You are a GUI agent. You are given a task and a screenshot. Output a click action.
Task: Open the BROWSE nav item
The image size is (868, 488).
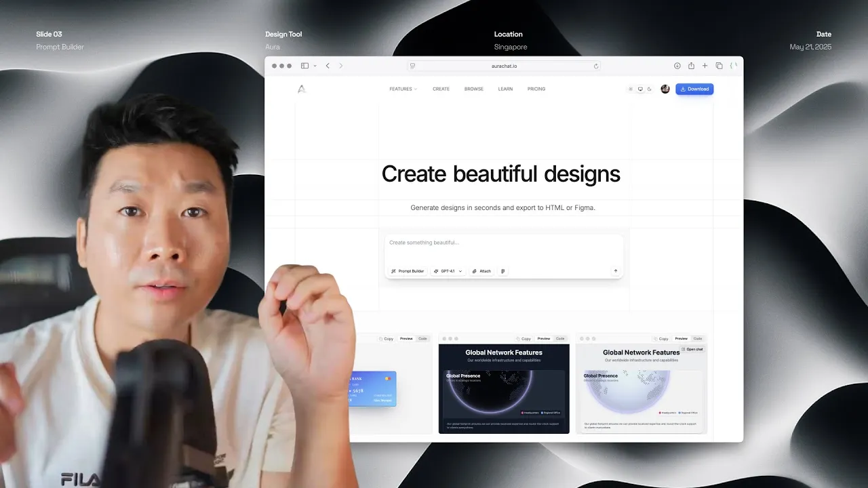474,89
